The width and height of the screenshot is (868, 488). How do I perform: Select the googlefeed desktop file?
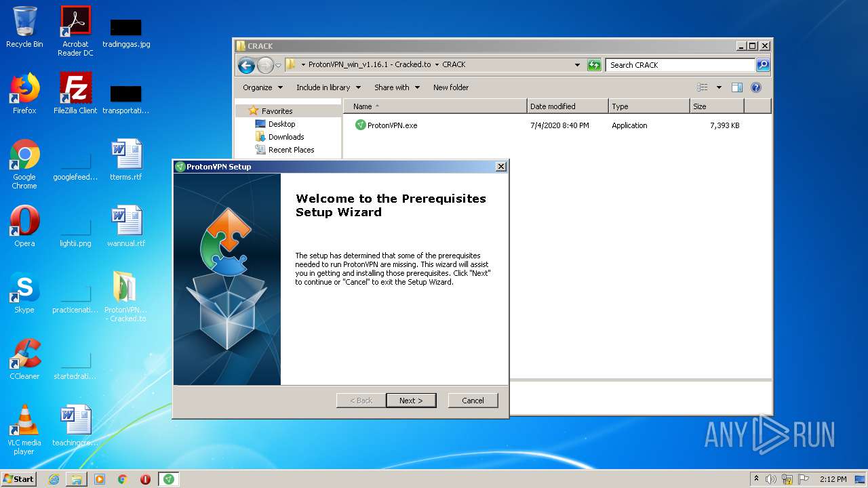[x=75, y=164]
